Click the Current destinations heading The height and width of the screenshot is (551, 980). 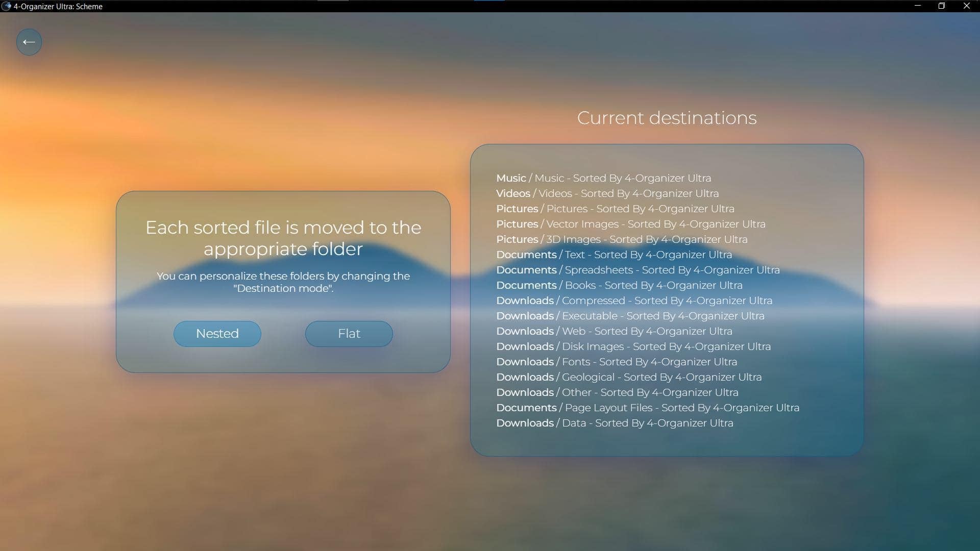pyautogui.click(x=667, y=118)
